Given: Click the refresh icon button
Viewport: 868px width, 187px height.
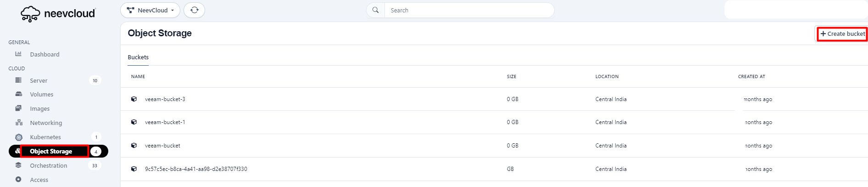Looking at the screenshot, I should (194, 10).
